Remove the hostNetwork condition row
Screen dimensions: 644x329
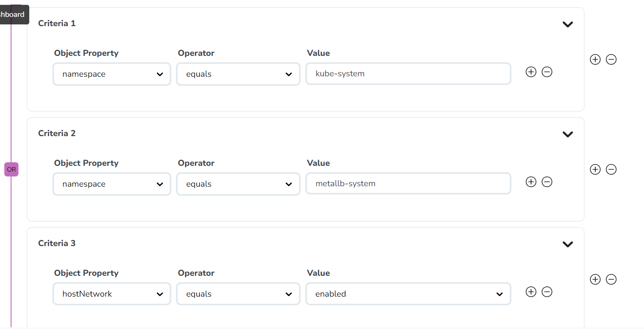click(x=547, y=292)
